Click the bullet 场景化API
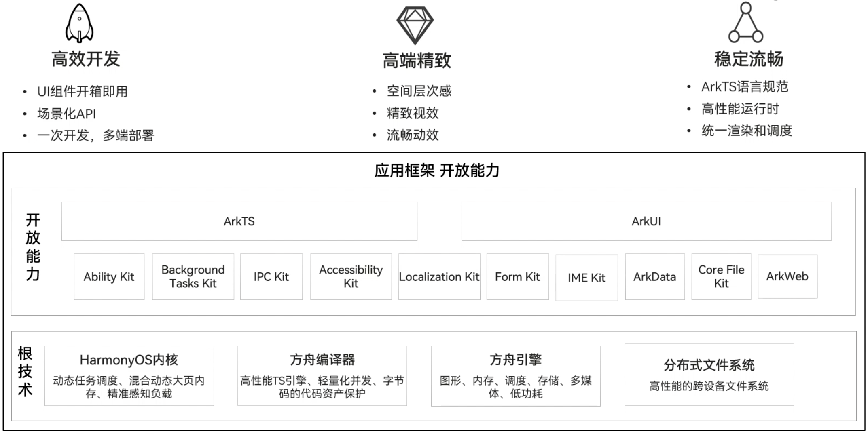868x434 pixels. pos(67,114)
